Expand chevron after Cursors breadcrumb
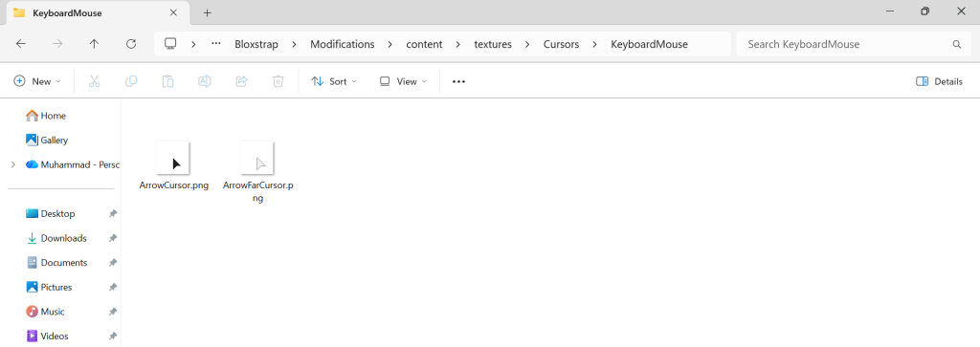The image size is (980, 347). click(x=595, y=44)
